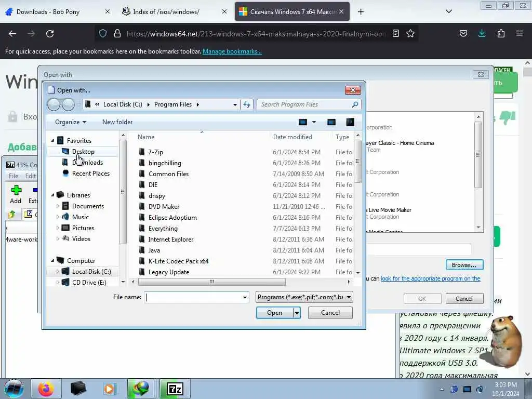Reload the page in Firefox
The width and height of the screenshot is (532, 399).
50,34
